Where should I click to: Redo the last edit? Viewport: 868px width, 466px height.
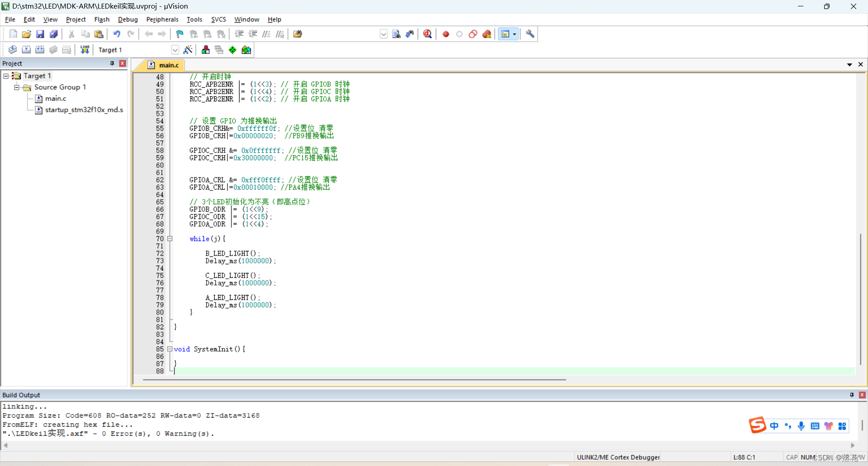pos(131,34)
